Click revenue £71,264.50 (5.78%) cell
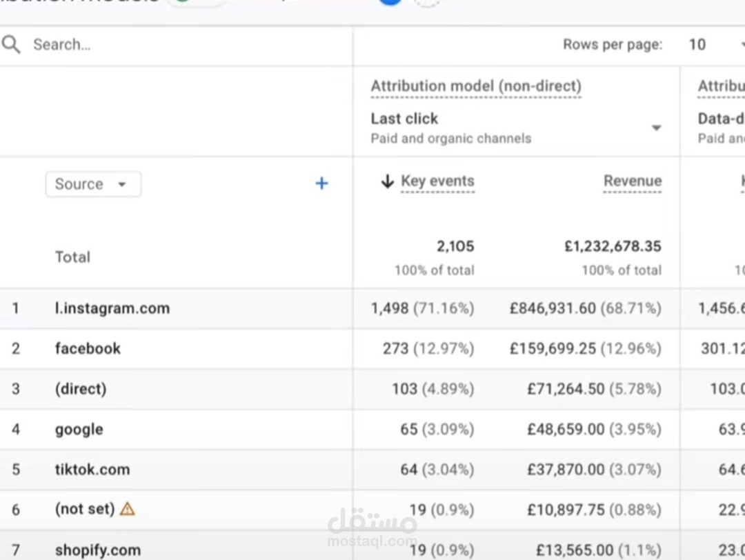Screen dimensions: 745x560 [595, 389]
